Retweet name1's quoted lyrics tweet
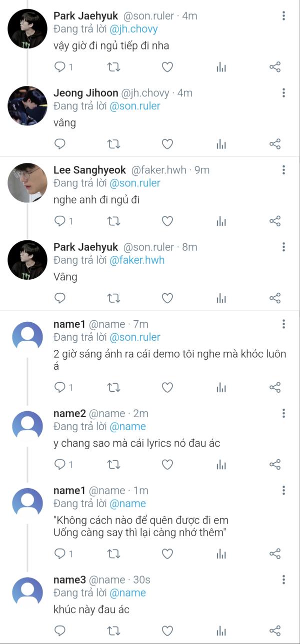The height and width of the screenshot is (644, 300). point(114,554)
